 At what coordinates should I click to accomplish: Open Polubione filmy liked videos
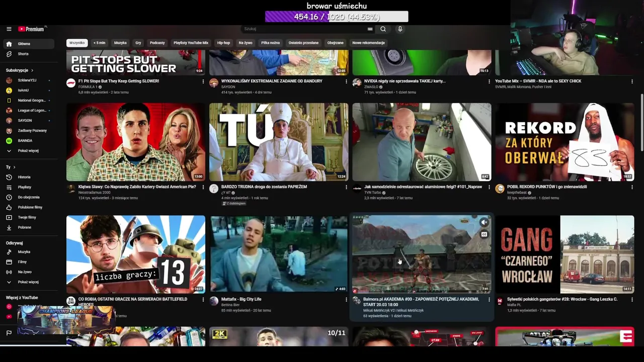pos(28,207)
